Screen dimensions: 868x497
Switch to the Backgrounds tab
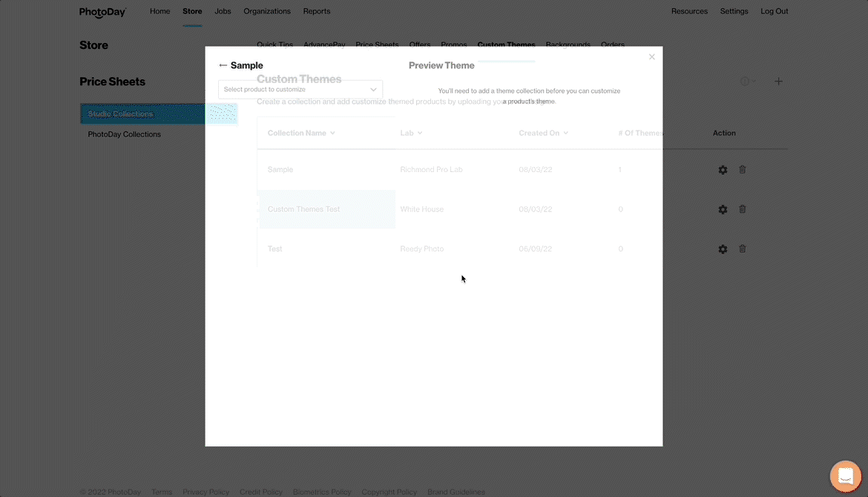click(568, 45)
